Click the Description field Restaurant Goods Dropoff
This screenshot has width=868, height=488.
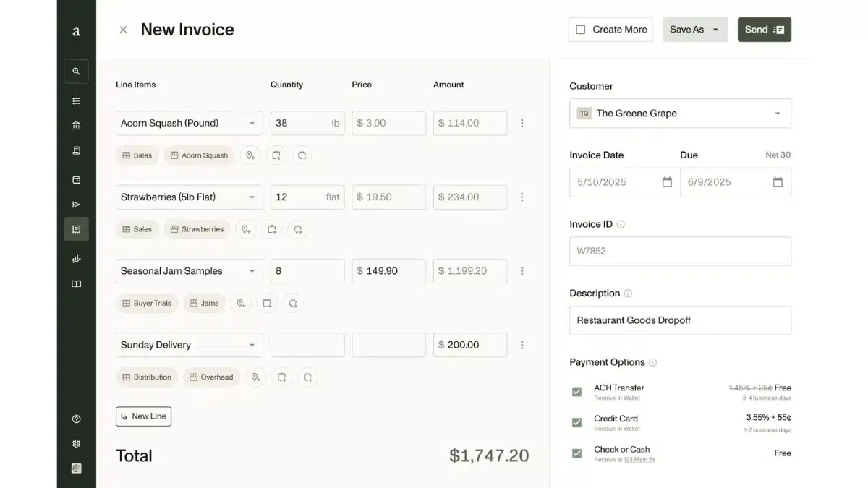pyautogui.click(x=680, y=320)
